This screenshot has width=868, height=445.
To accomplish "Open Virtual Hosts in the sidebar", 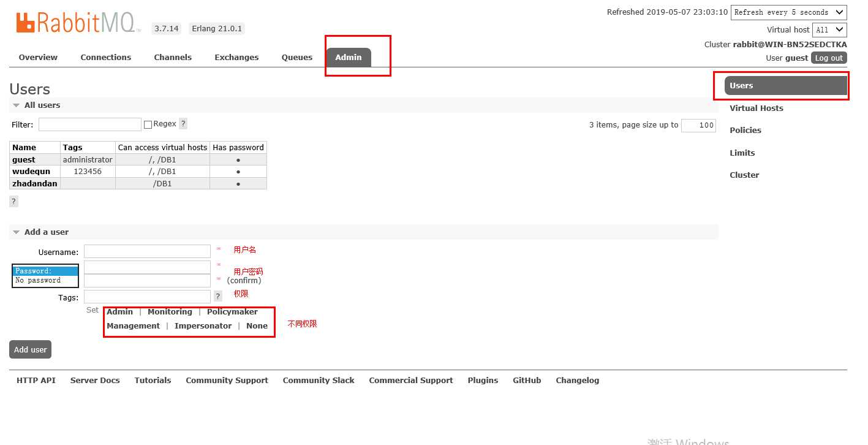I will click(757, 108).
